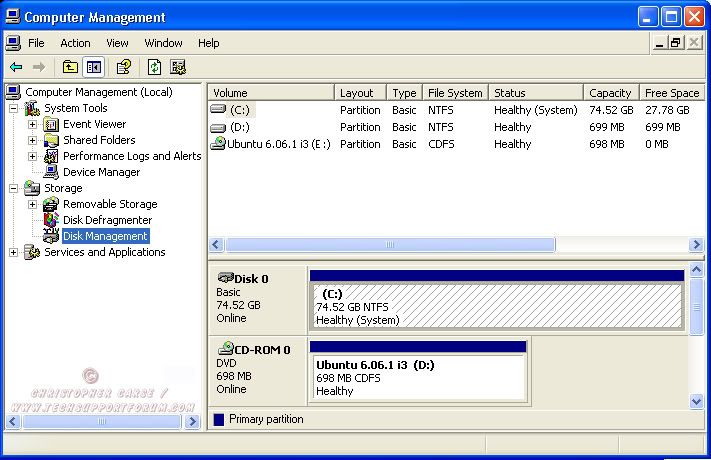This screenshot has height=460, width=711.
Task: Open the View menu
Action: click(117, 43)
